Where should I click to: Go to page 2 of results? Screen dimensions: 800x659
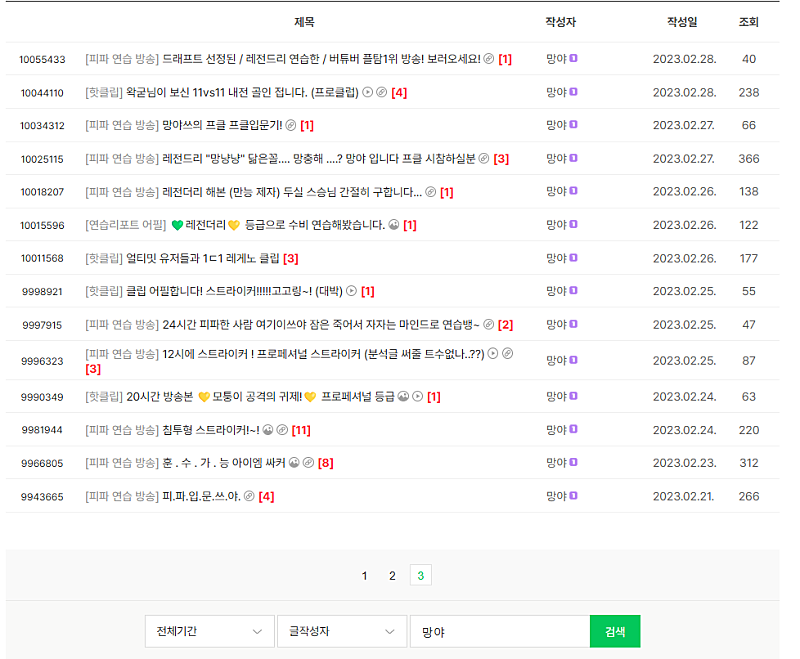392,576
